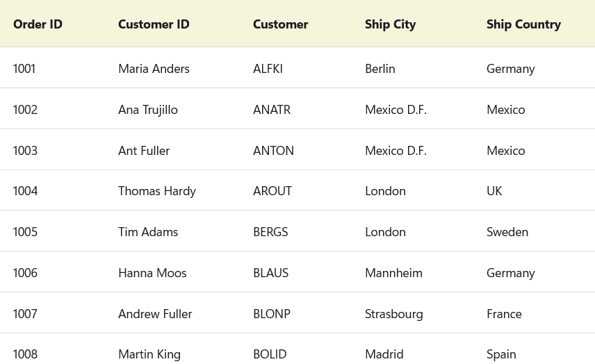The image size is (595, 364).
Task: Click the Order ID column header
Action: [x=38, y=24]
